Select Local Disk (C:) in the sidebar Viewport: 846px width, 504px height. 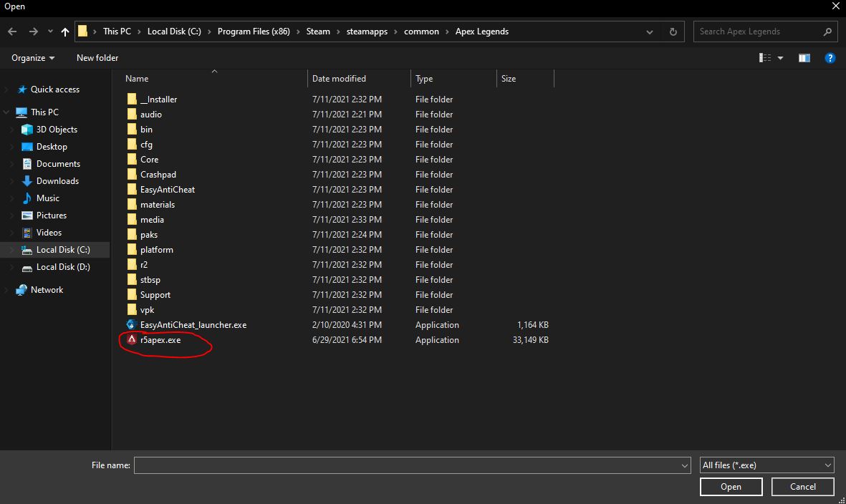point(62,250)
